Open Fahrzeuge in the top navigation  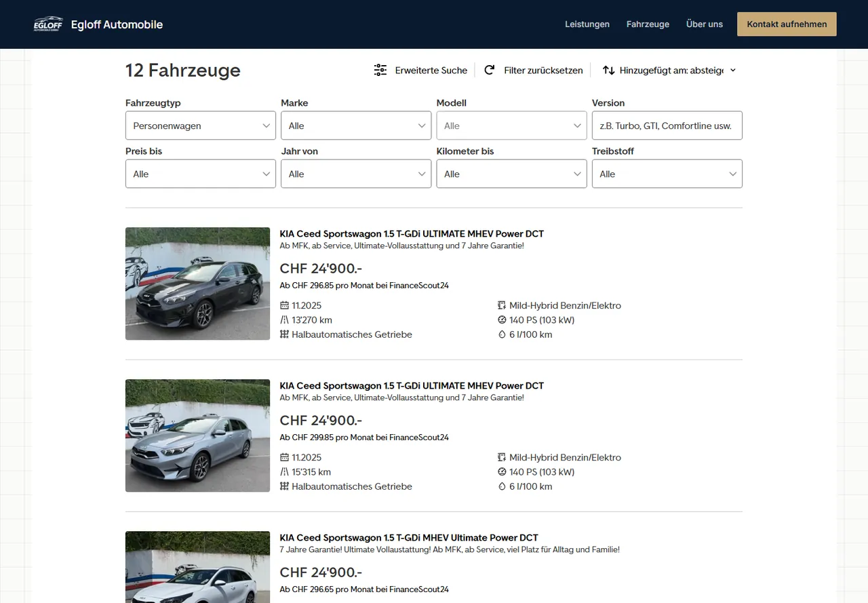point(648,24)
